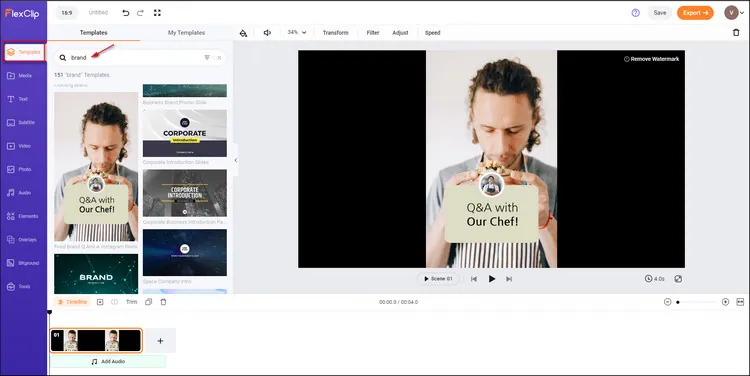Open the Filter option in toolbar
This screenshot has width=750, height=376.
point(373,33)
